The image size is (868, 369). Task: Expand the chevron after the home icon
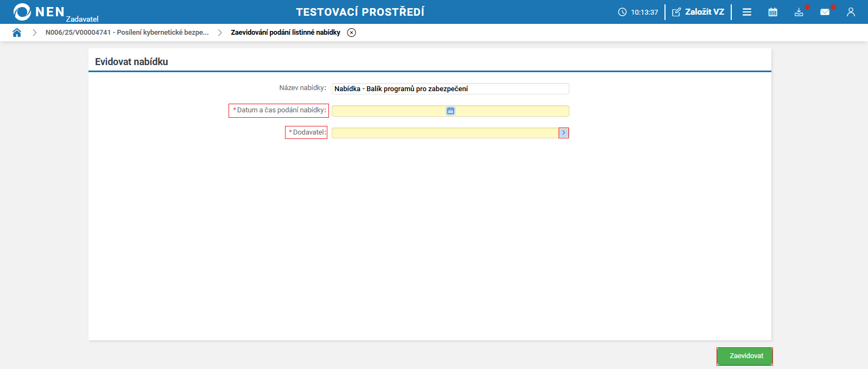coord(34,33)
